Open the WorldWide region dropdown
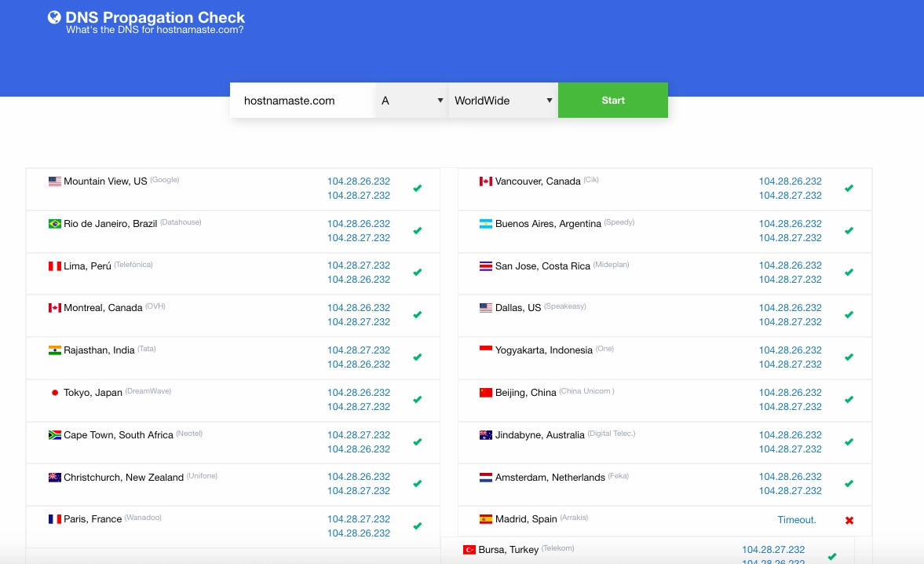The height and width of the screenshot is (564, 924). point(503,101)
